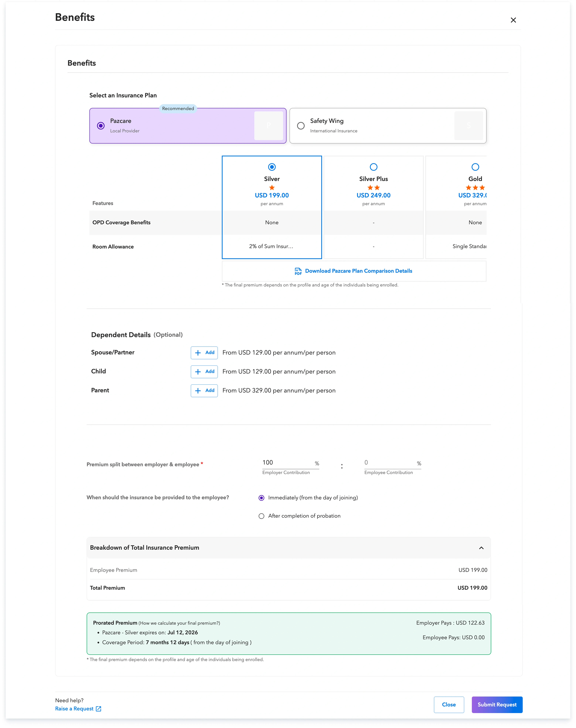Select the recommended Pazcare plan card
Screen dimensions: 576x728
(x=101, y=125)
